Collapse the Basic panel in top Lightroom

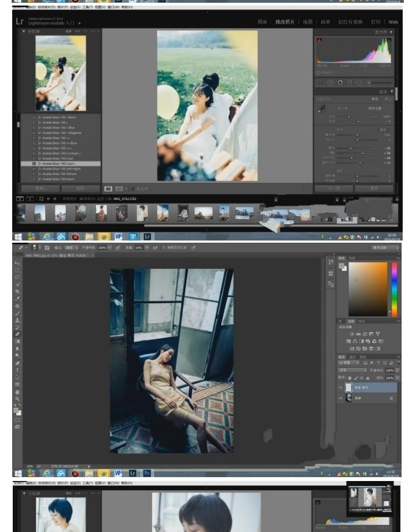click(392, 91)
